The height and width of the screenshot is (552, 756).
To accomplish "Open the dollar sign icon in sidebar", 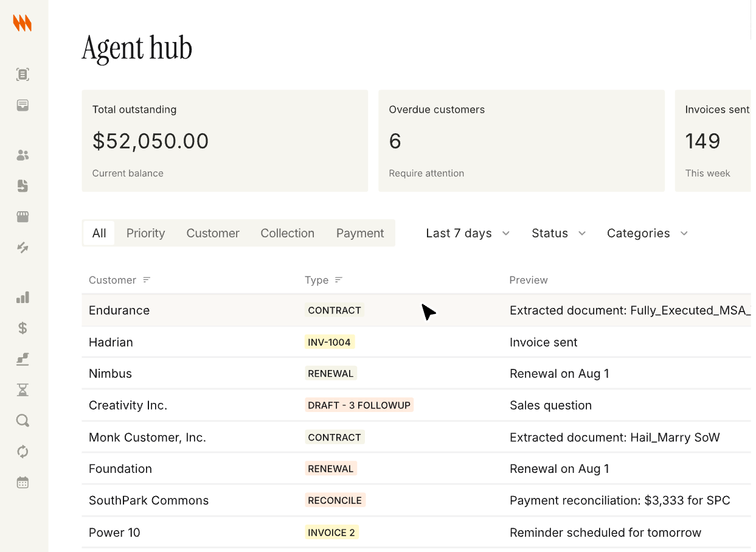I will click(23, 328).
